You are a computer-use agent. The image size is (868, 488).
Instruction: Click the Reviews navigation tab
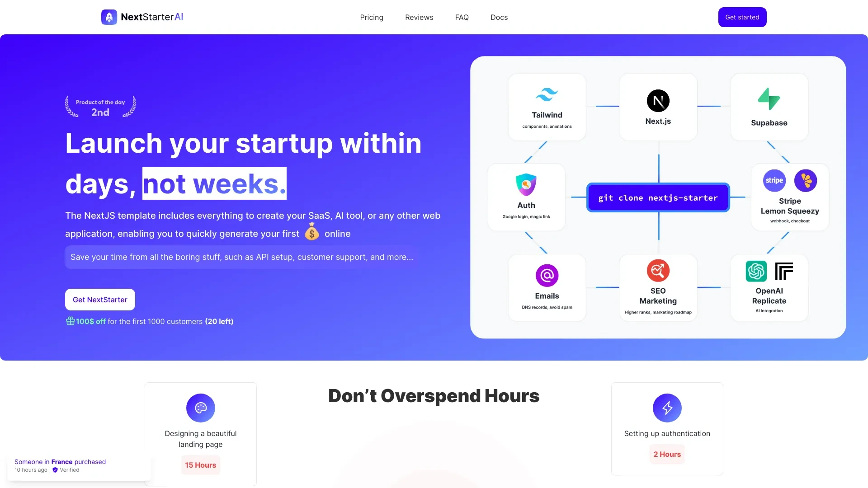419,17
